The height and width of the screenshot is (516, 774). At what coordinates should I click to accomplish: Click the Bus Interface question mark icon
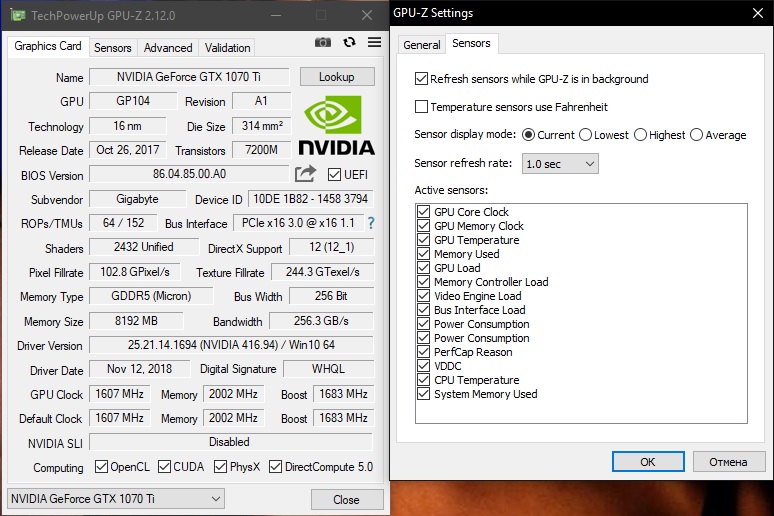point(371,223)
